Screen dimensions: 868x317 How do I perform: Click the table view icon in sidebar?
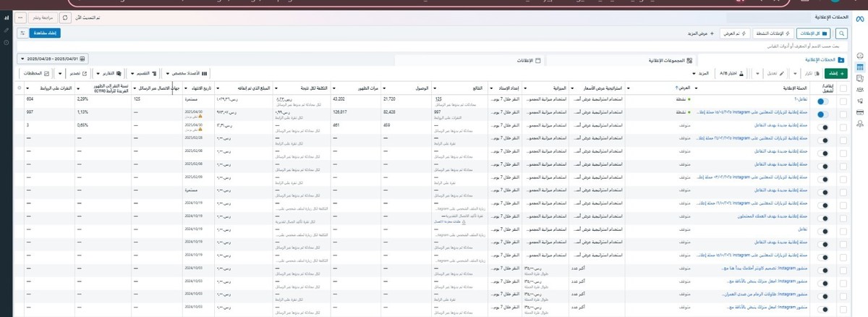click(x=859, y=67)
